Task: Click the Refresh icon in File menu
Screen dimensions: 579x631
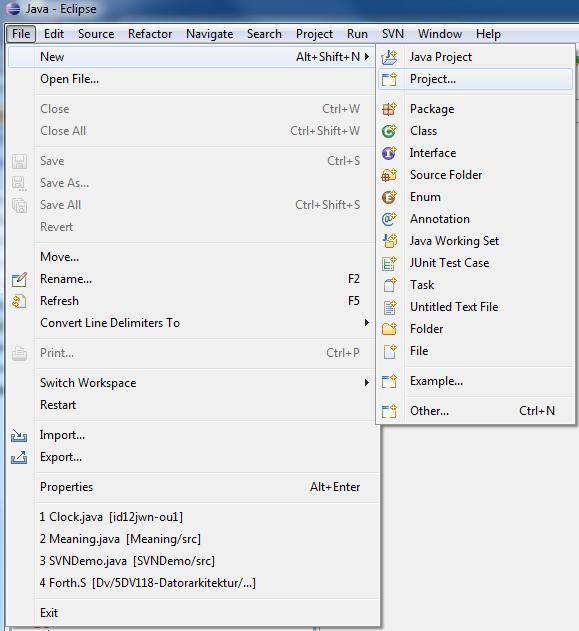Action: (19, 301)
